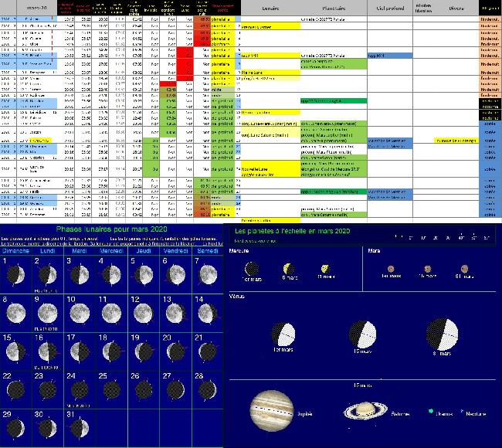Click Mercure's 1er mars crescent
The width and height of the screenshot is (502, 448).
click(x=252, y=269)
